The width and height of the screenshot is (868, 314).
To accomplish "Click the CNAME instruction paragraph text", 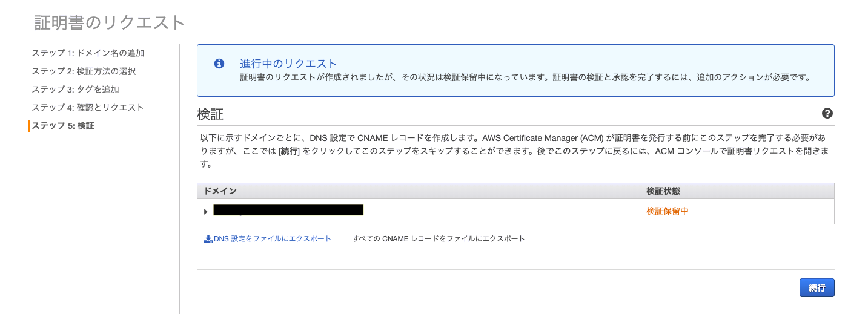I will (x=515, y=151).
